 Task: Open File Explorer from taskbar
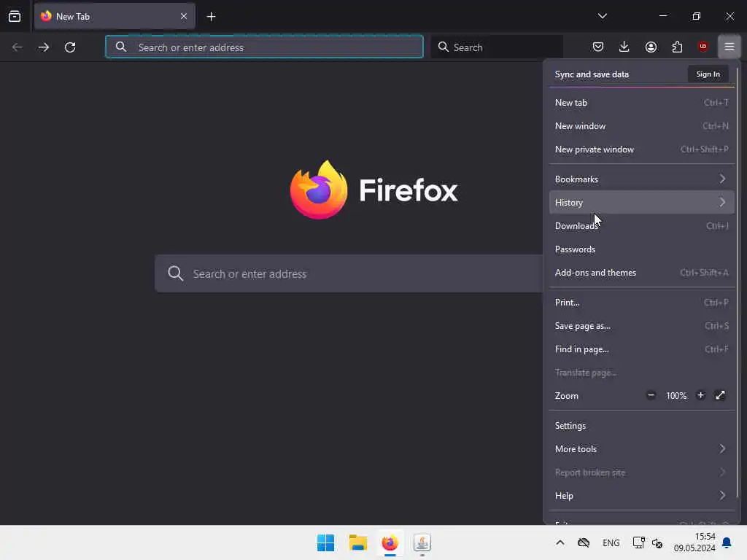[x=357, y=542]
